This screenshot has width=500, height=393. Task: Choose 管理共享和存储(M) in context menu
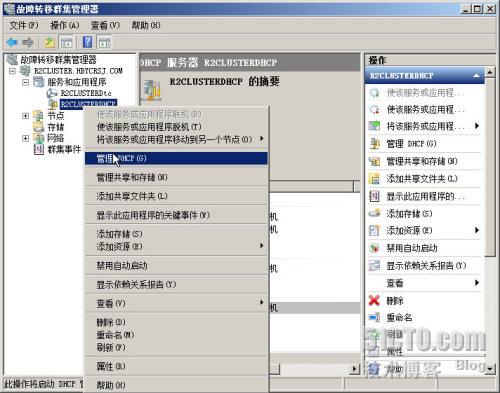[x=176, y=177]
